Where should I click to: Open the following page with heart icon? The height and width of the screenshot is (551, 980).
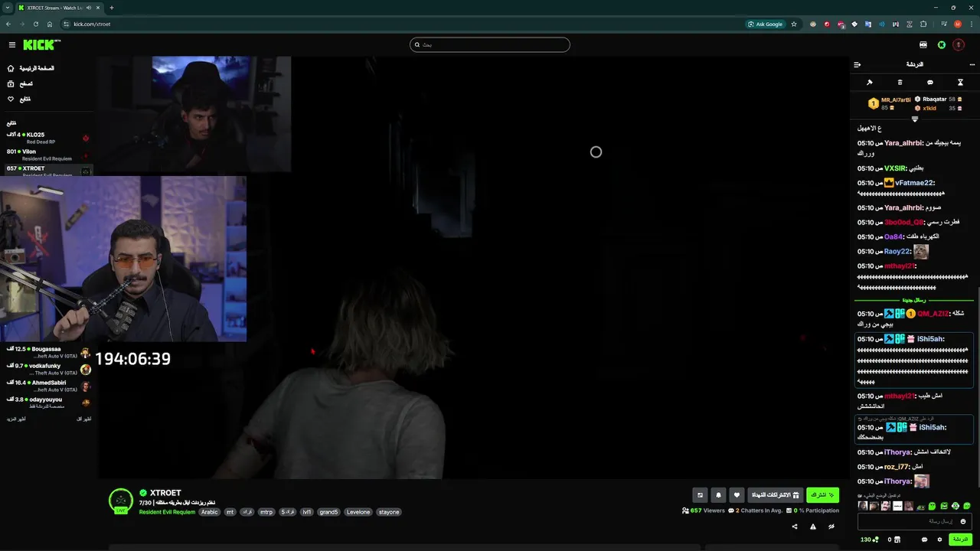[18, 99]
